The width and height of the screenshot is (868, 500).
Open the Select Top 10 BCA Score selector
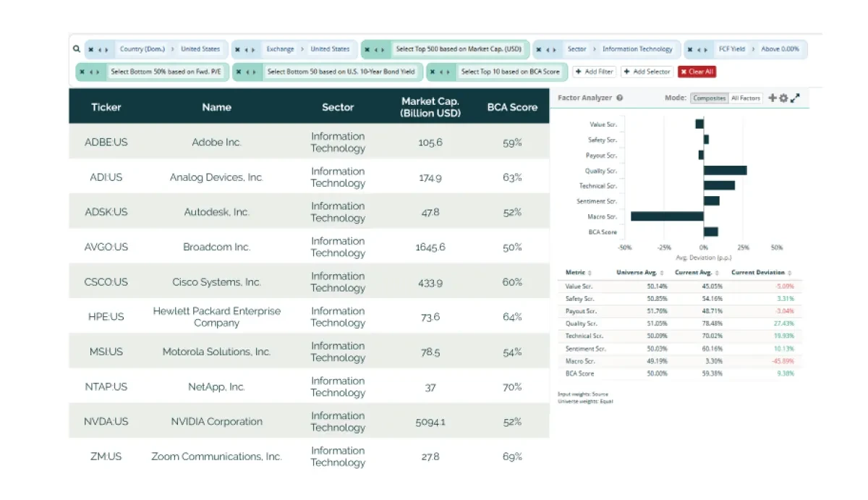[x=510, y=72]
